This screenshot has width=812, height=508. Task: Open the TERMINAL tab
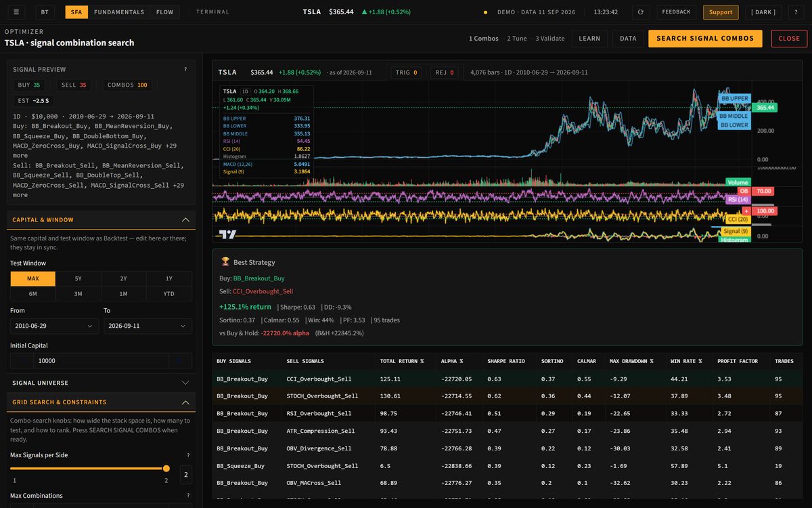212,12
